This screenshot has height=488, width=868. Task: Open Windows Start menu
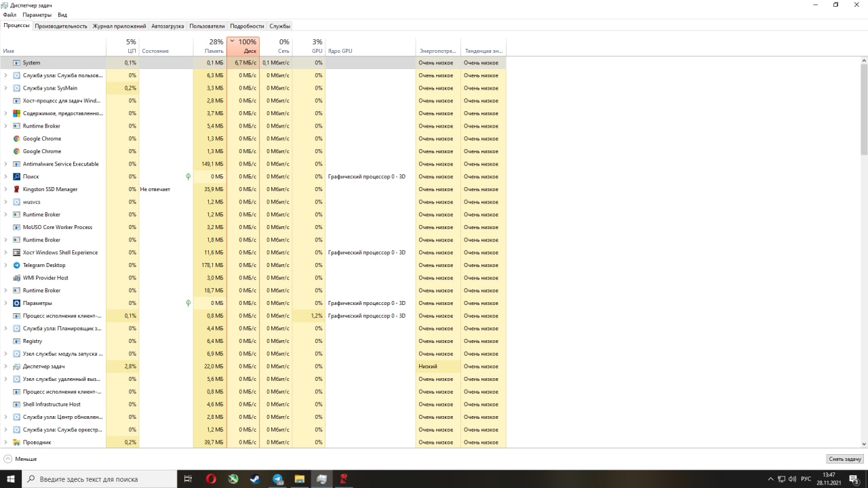pos(10,479)
